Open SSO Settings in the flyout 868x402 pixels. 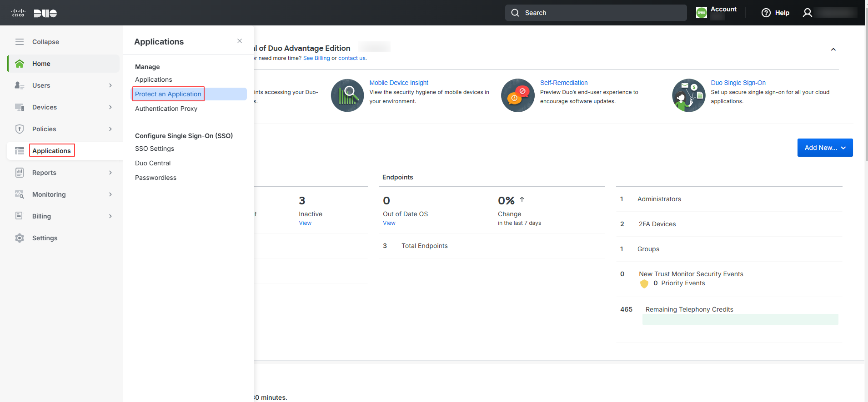click(155, 149)
